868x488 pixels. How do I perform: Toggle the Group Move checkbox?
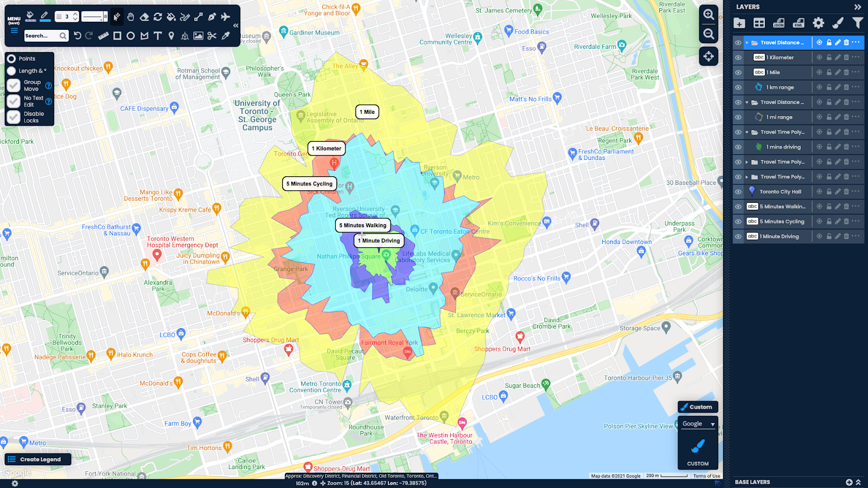point(14,86)
